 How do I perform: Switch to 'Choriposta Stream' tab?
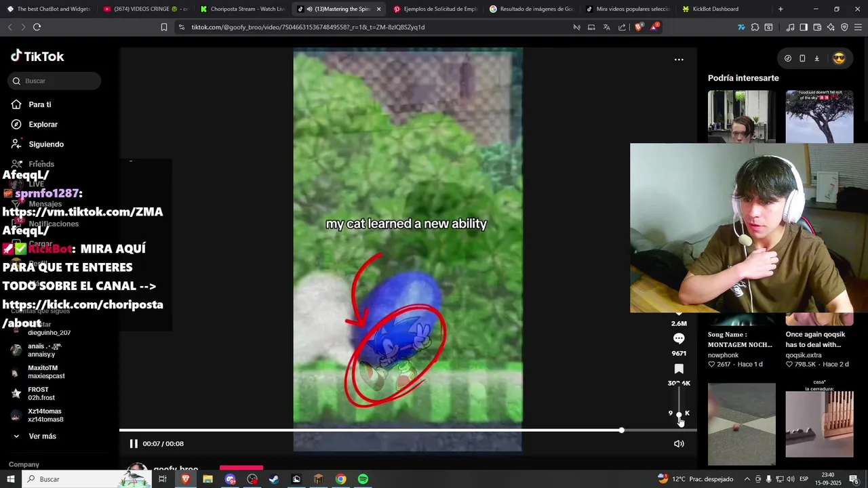242,9
